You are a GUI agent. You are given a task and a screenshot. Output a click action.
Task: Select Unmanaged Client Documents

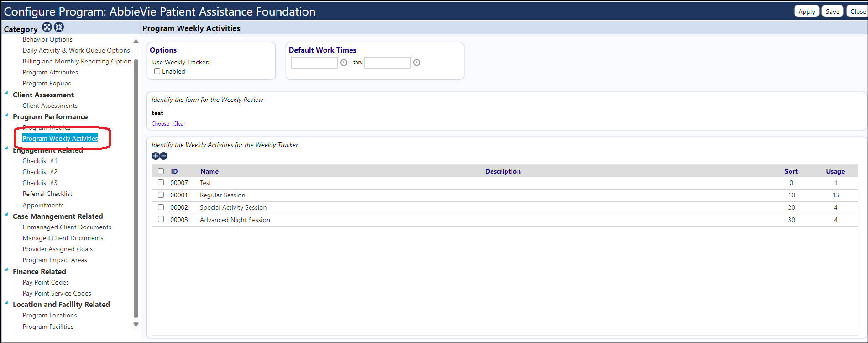(x=67, y=227)
